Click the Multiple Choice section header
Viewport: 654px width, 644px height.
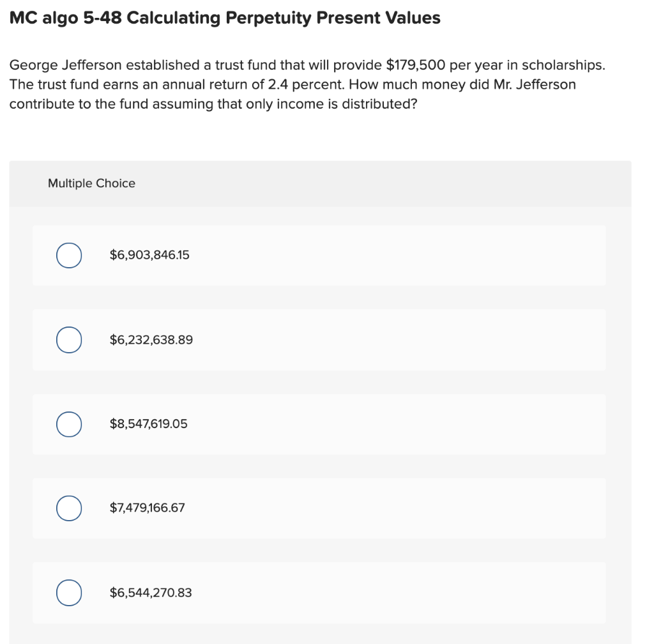[91, 183]
